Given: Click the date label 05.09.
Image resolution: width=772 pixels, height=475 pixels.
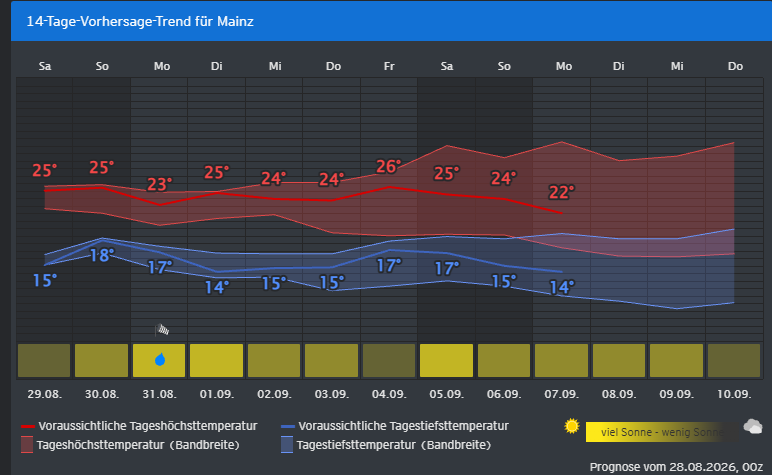Looking at the screenshot, I should pyautogui.click(x=447, y=394).
